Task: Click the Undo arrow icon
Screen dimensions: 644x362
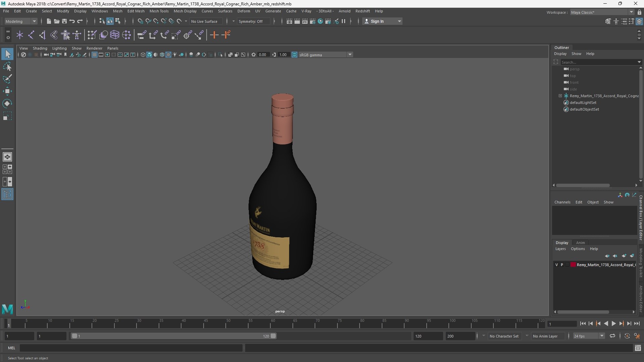Action: click(72, 21)
